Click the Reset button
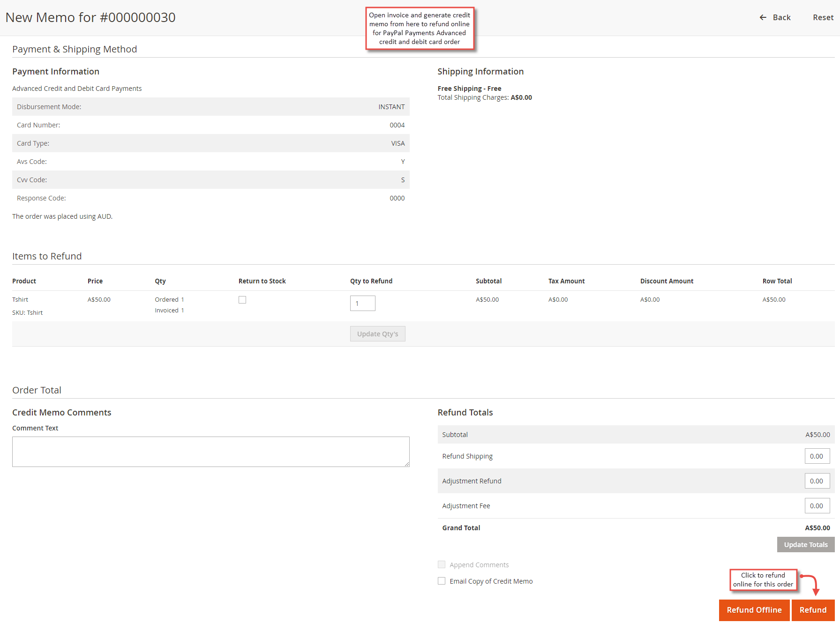This screenshot has height=630, width=840. tap(823, 17)
